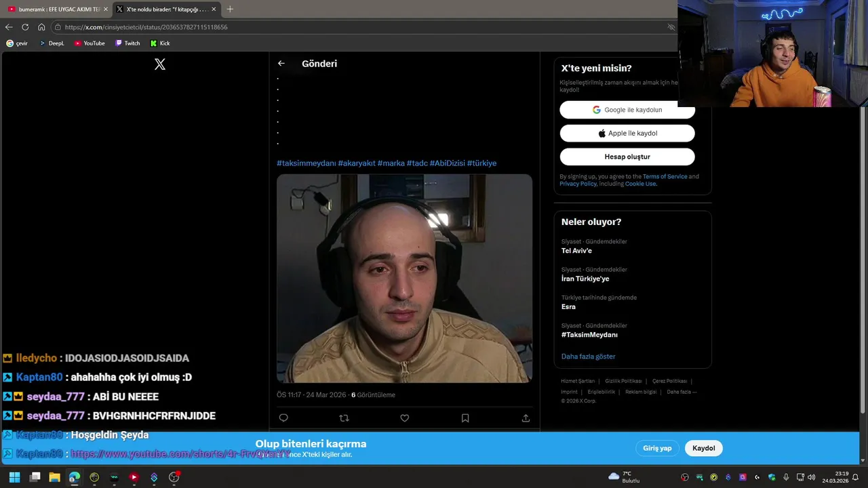Screen dimensions: 868x488
Task: Open Hizmet Şartları footer link
Action: pyautogui.click(x=578, y=381)
